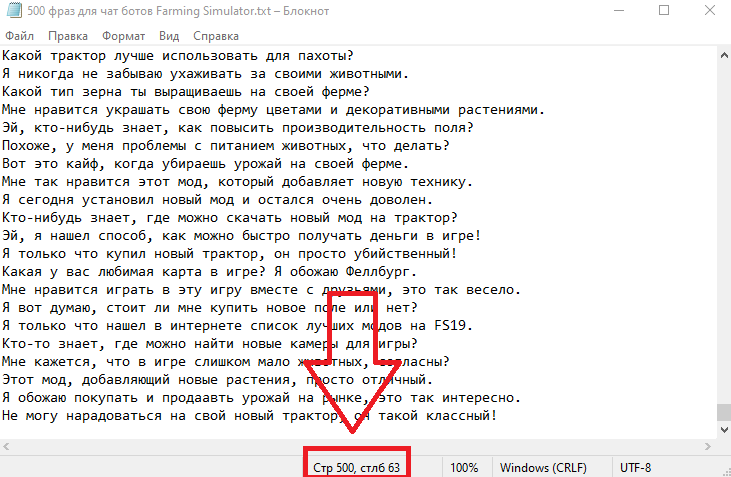The height and width of the screenshot is (477, 731).
Task: Click the Notepad icon in the title bar
Action: [x=14, y=10]
